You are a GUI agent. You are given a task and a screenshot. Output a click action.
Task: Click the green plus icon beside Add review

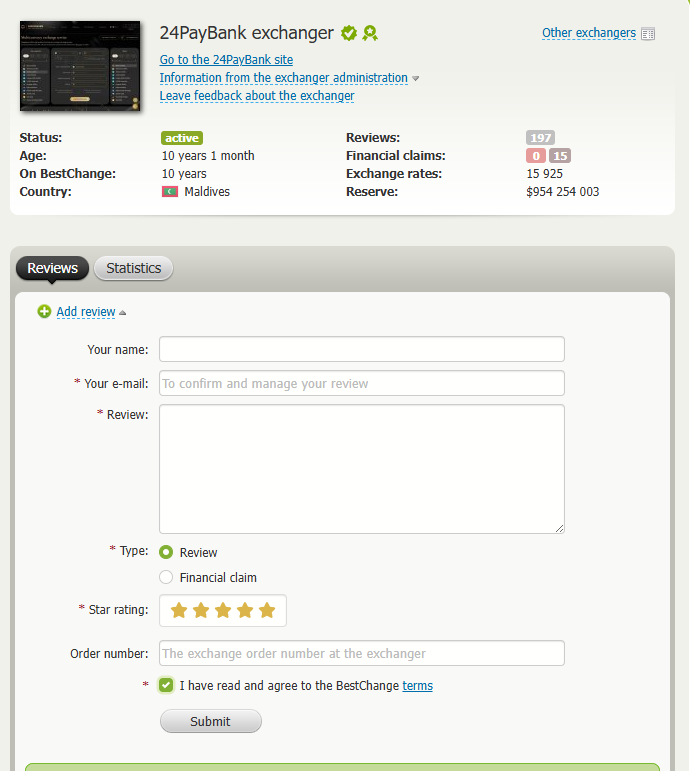click(44, 312)
